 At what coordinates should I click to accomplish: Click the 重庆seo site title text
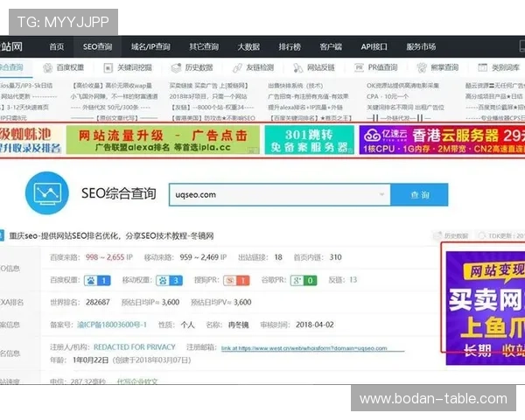click(111, 235)
